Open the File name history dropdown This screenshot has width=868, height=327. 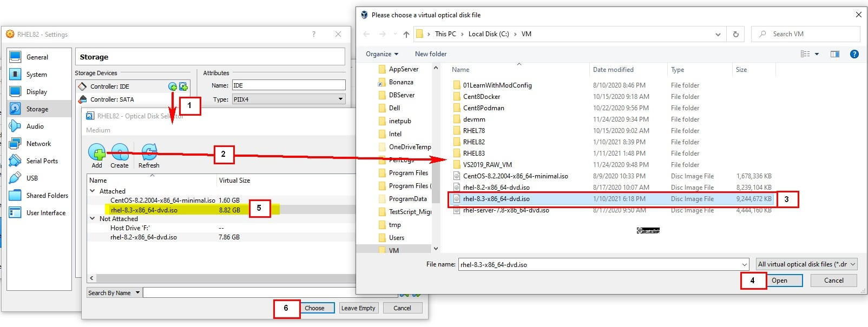point(745,265)
